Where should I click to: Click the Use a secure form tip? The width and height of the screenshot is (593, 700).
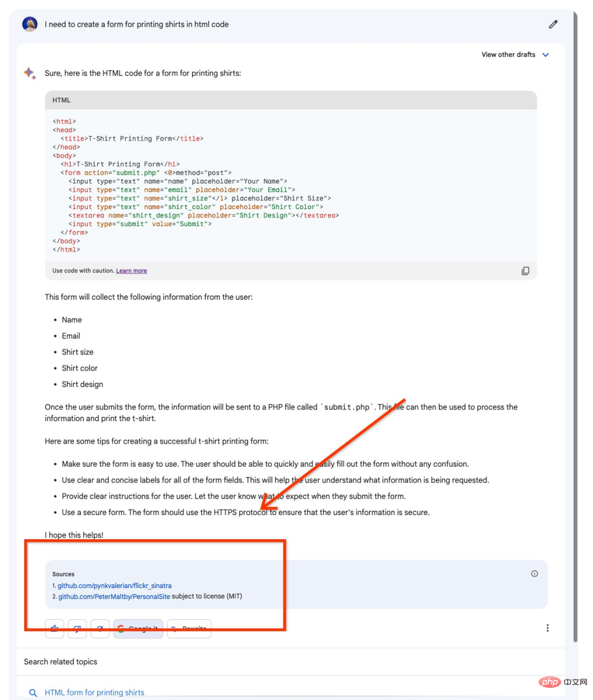[245, 512]
